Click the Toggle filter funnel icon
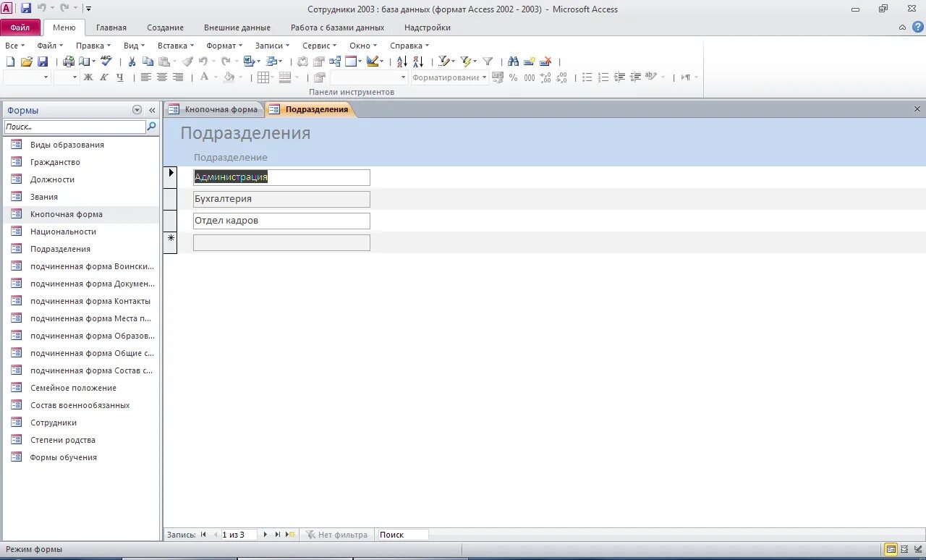926x560 pixels. (488, 61)
